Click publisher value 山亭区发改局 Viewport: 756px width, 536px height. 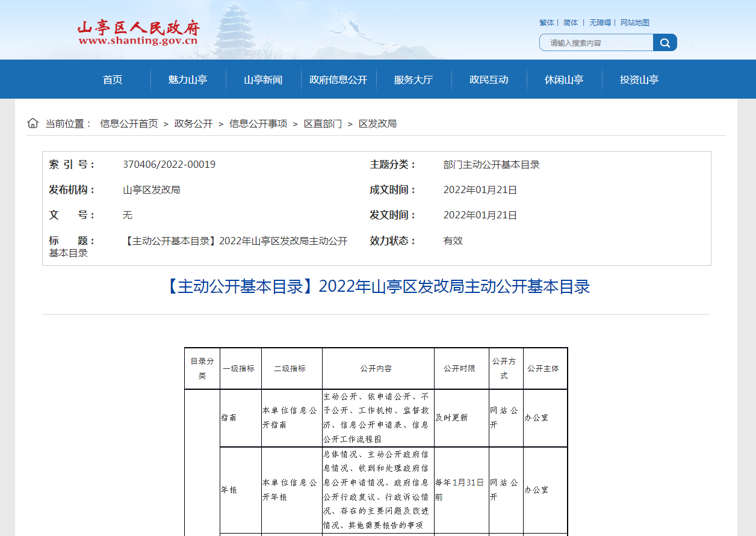click(x=152, y=189)
